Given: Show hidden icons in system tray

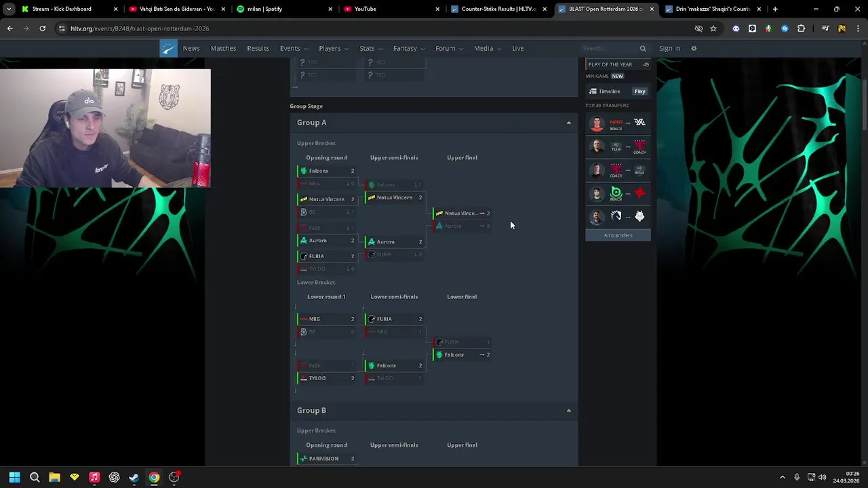Looking at the screenshot, I should (782, 477).
